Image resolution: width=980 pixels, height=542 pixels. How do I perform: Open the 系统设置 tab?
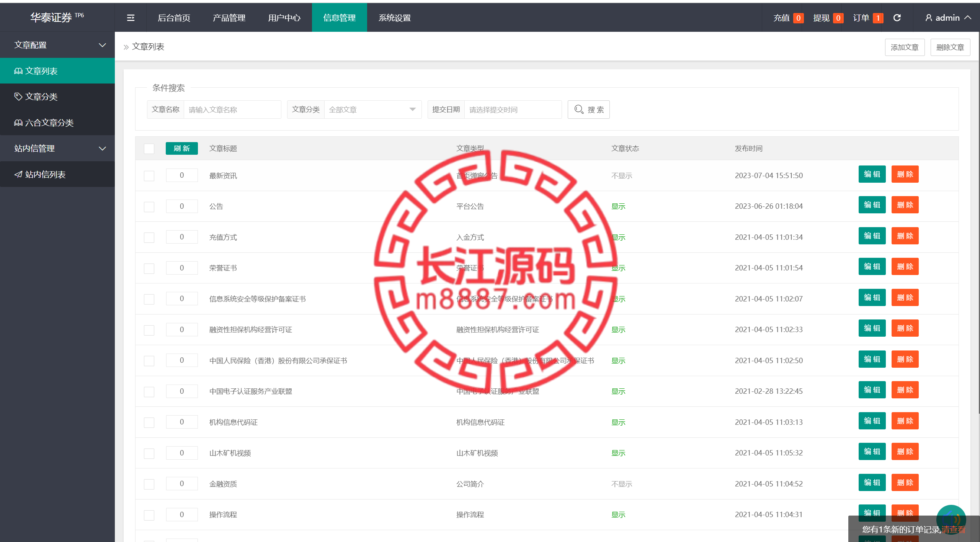pos(394,18)
